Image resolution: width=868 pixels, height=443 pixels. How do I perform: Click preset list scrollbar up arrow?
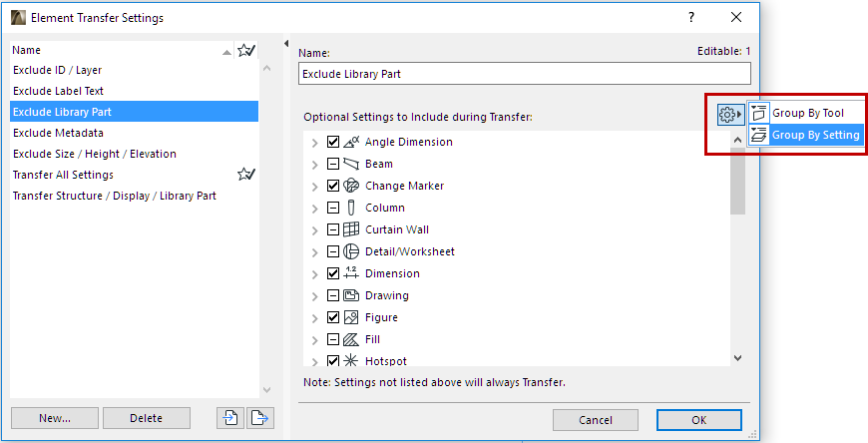point(266,69)
